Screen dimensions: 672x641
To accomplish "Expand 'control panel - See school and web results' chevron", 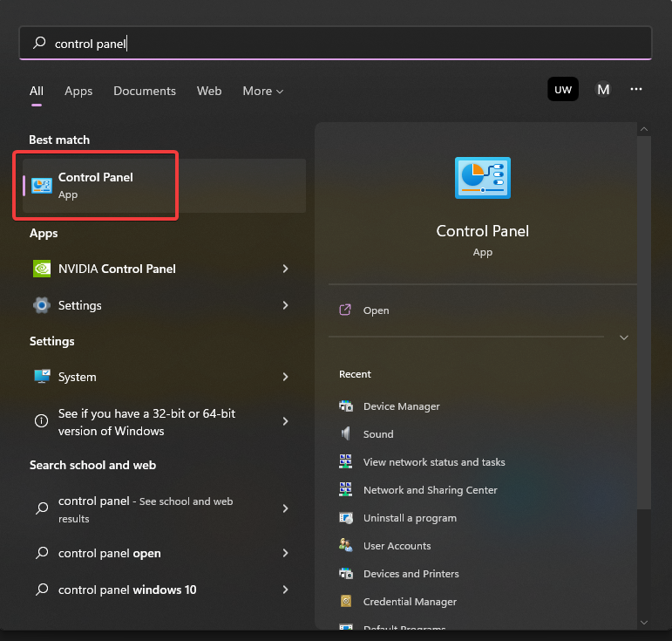I will click(285, 508).
